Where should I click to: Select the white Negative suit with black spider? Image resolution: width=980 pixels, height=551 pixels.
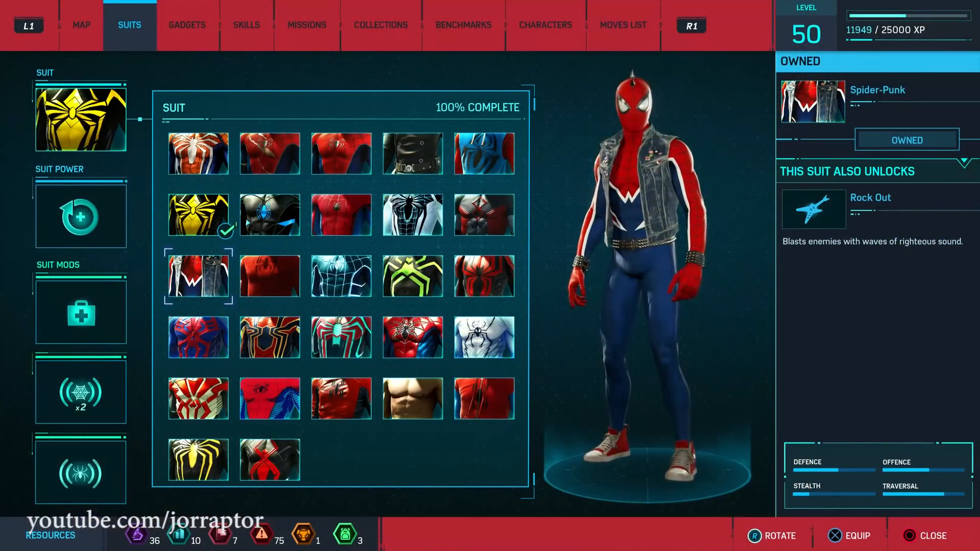[413, 215]
